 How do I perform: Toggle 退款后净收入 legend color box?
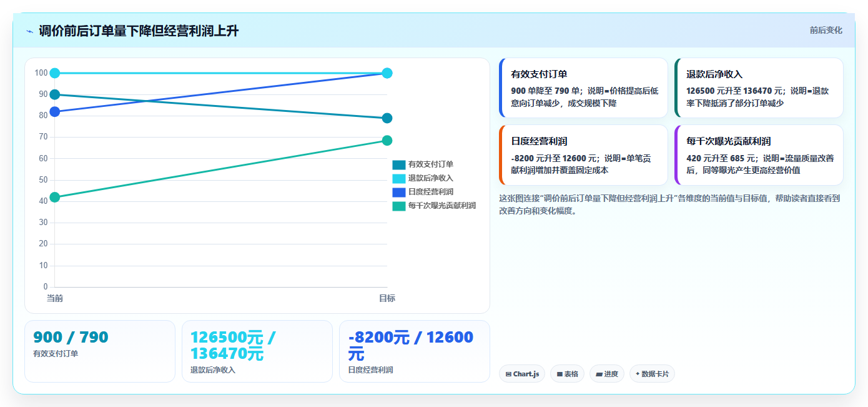398,178
